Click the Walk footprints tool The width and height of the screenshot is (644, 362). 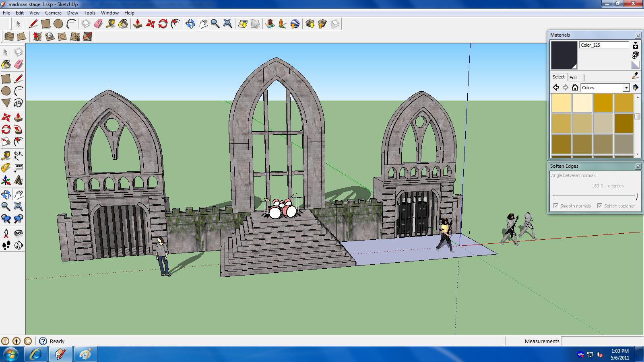pyautogui.click(x=6, y=245)
